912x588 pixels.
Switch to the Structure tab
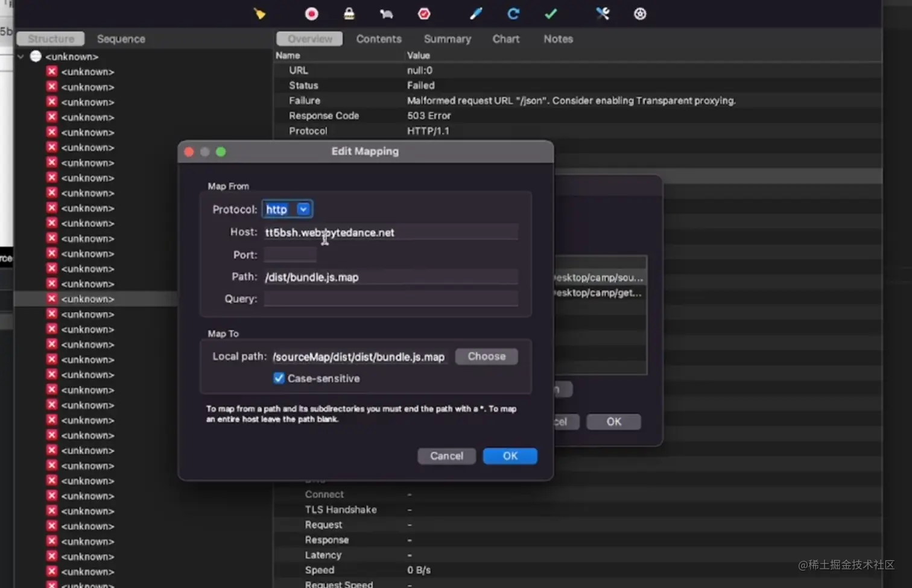[x=51, y=39]
